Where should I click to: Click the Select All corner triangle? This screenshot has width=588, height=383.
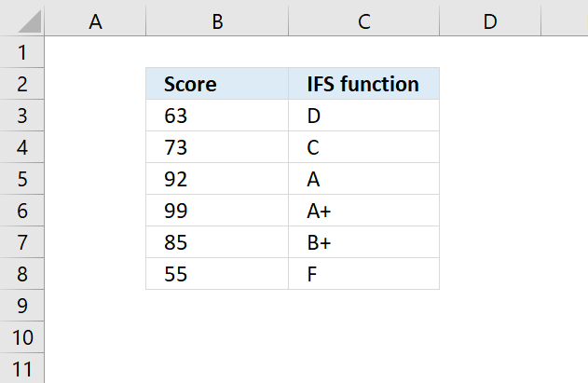(x=29, y=21)
